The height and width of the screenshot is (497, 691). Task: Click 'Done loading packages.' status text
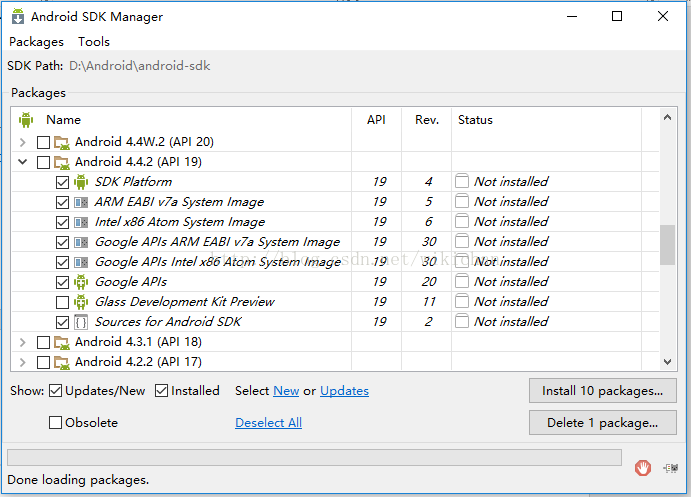click(x=78, y=479)
